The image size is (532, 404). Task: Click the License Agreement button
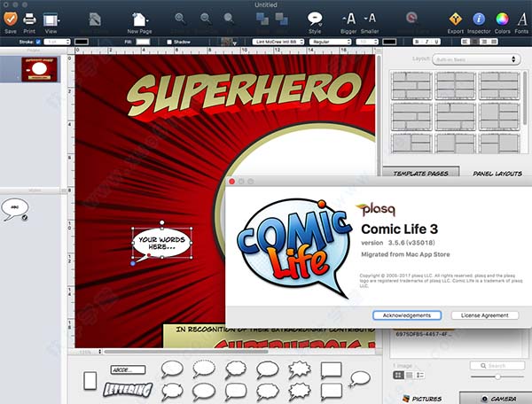point(484,315)
